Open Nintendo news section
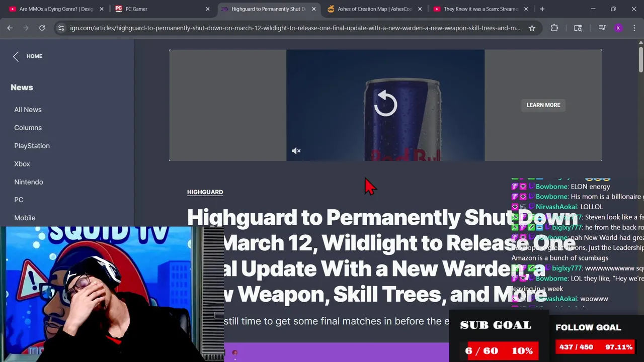The width and height of the screenshot is (644, 362). click(29, 182)
